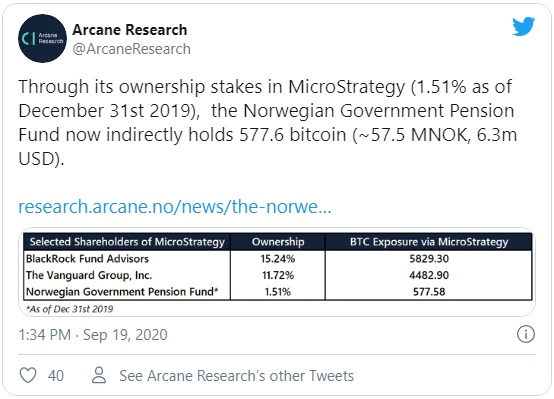Click the 40 likes count
This screenshot has height=399, width=554.
pos(56,376)
